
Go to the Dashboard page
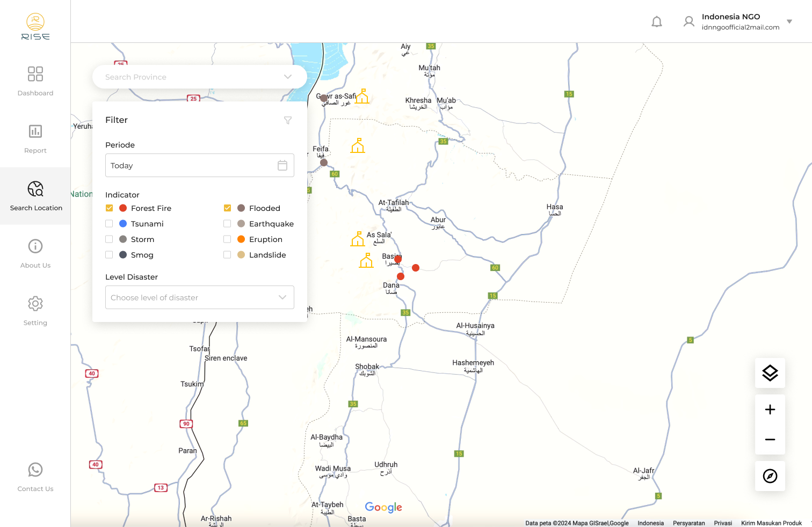click(x=35, y=81)
